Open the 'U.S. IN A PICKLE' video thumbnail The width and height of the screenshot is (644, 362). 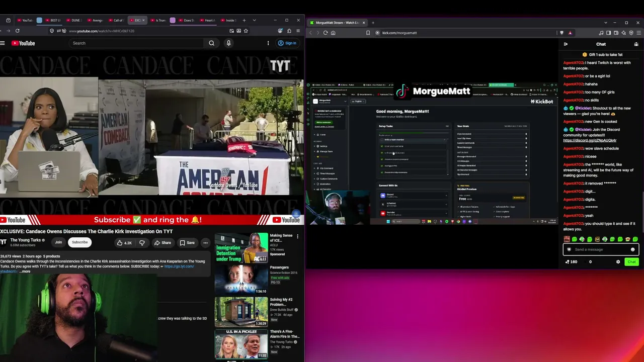coord(242,344)
